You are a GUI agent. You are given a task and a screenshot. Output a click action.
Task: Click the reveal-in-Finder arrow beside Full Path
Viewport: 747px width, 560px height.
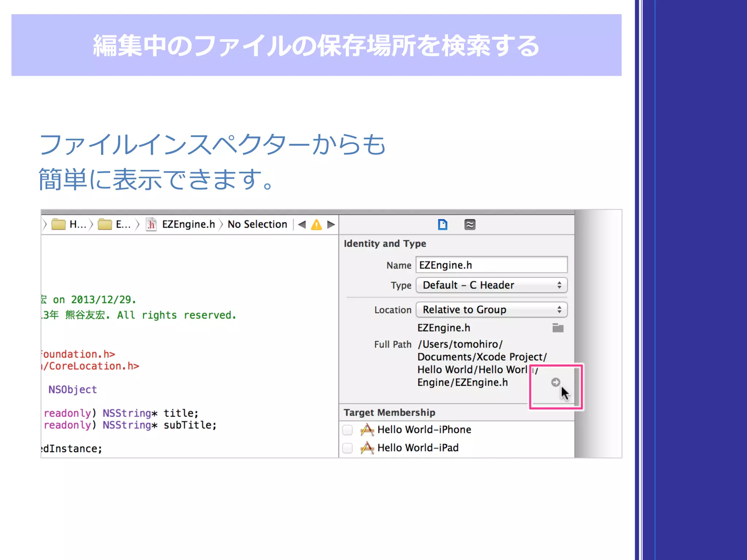[x=556, y=382]
